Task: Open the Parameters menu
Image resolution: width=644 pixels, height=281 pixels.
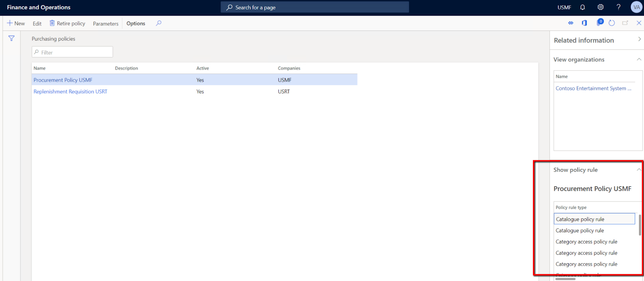Action: pos(105,23)
